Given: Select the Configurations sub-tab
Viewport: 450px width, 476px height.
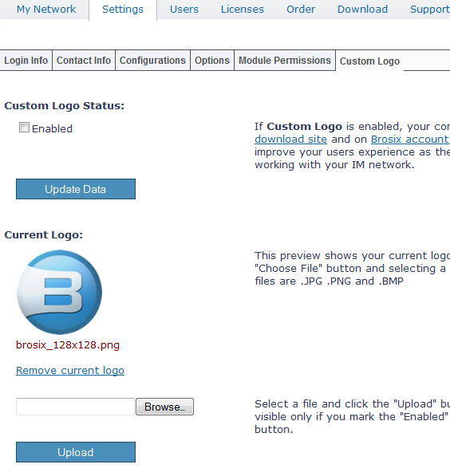Looking at the screenshot, I should [152, 61].
